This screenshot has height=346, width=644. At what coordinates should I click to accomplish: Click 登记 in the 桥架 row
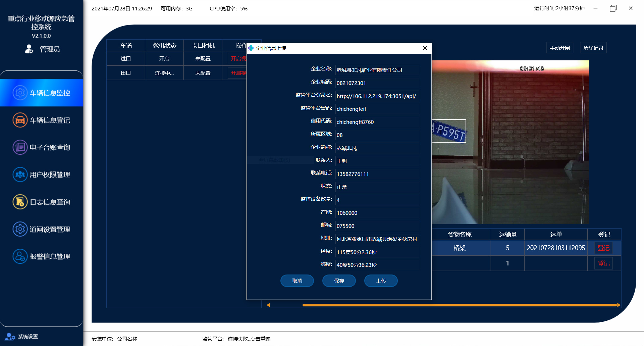603,248
